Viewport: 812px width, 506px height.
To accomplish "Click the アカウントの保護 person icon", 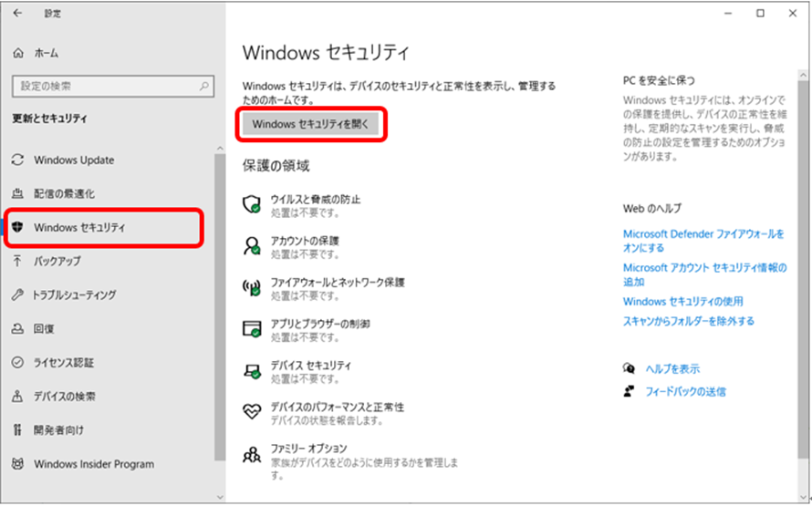I will tap(252, 245).
